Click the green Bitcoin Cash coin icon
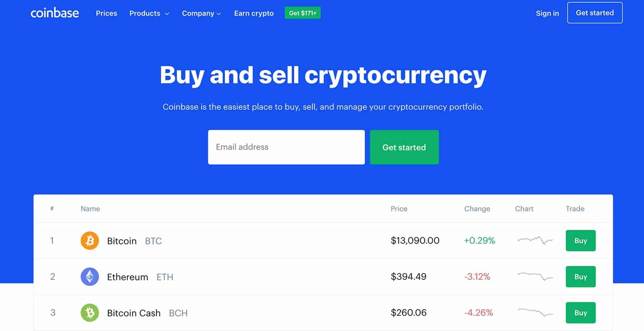Image resolution: width=644 pixels, height=331 pixels. [x=90, y=313]
